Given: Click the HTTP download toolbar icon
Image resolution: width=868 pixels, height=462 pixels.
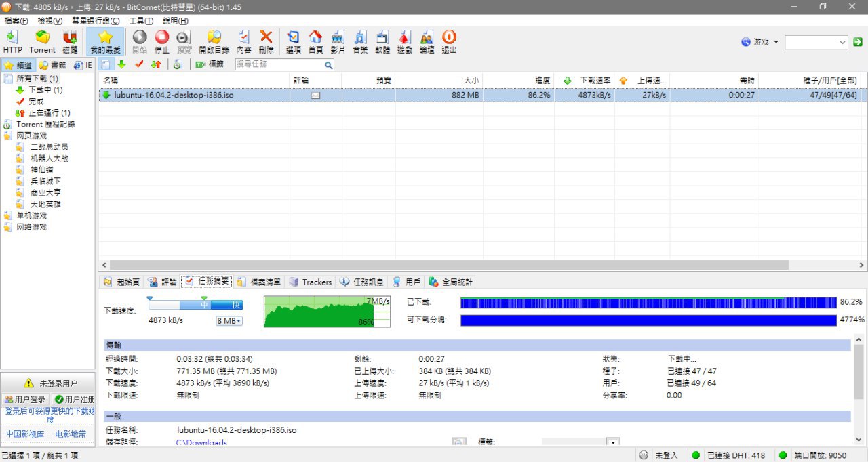Looking at the screenshot, I should [x=12, y=41].
